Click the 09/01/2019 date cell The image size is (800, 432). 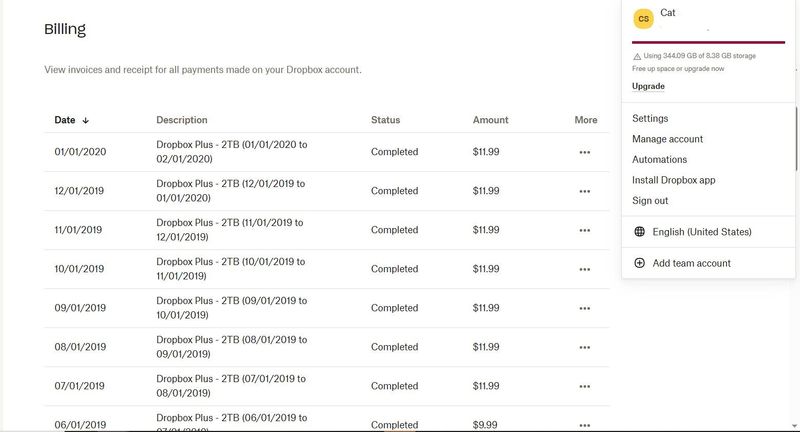pyautogui.click(x=80, y=308)
